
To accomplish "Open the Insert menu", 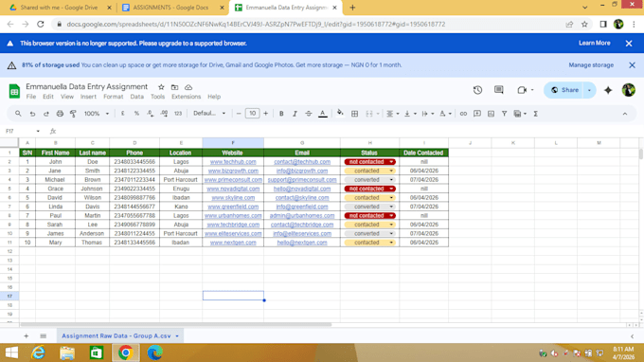I will click(88, 97).
